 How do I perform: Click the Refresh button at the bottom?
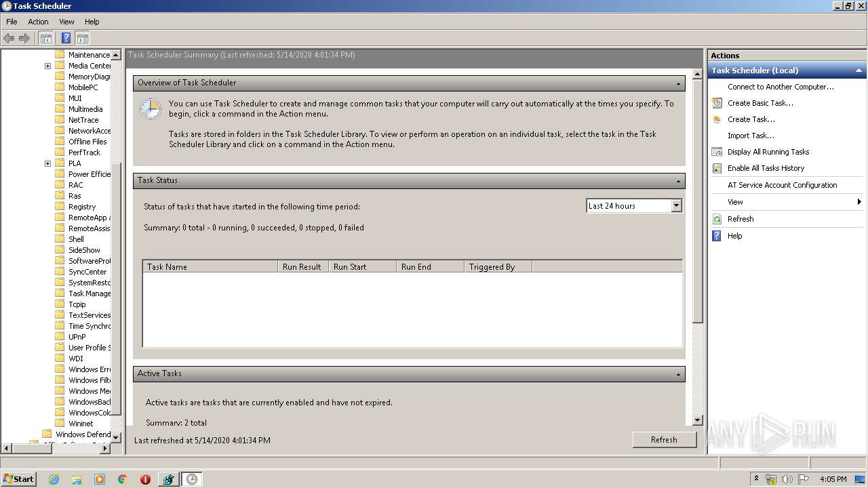[x=664, y=440]
